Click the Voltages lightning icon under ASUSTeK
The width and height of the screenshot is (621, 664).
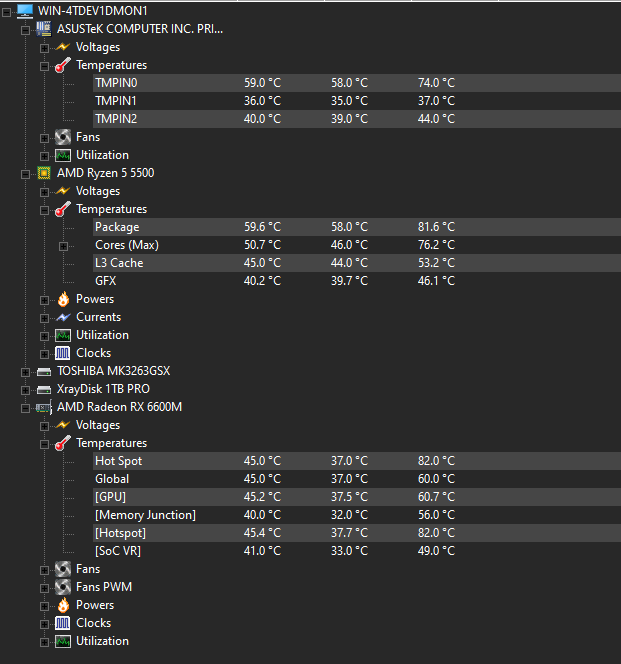pyautogui.click(x=63, y=47)
